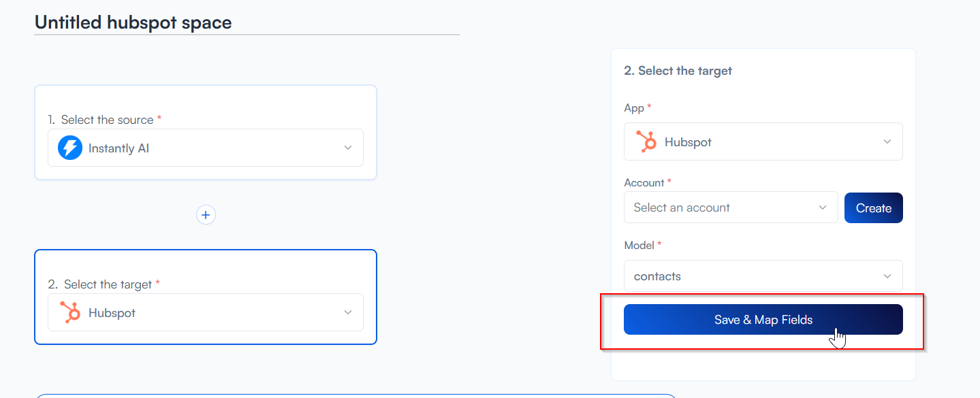Click the "Instantly AI" source name

pos(118,148)
